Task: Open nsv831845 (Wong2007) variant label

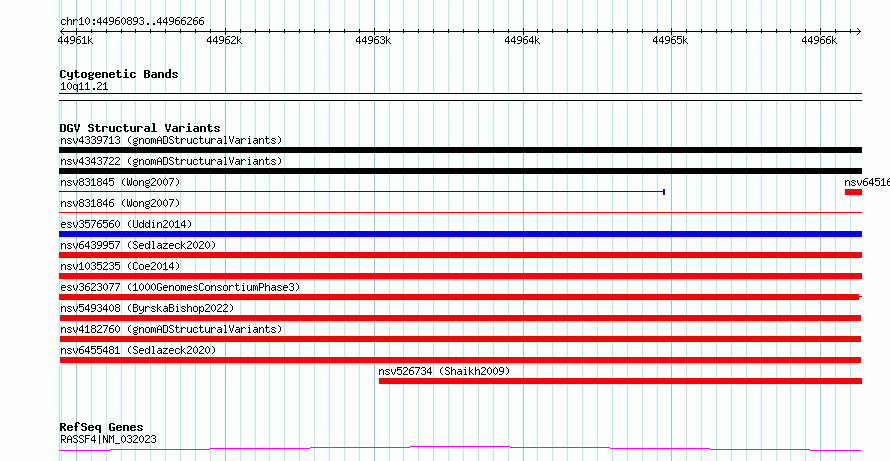Action: (x=120, y=182)
